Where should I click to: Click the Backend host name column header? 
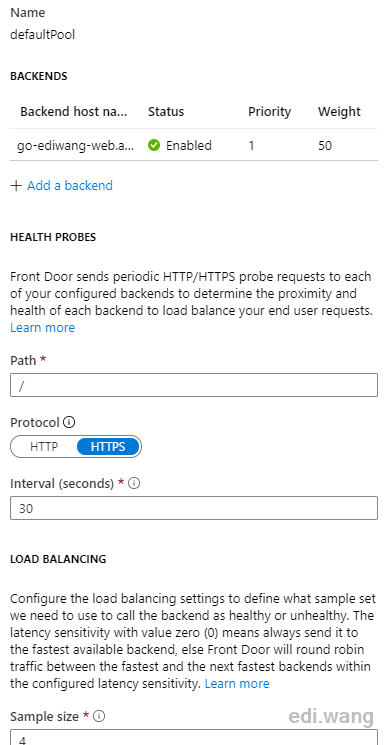pyautogui.click(x=74, y=112)
